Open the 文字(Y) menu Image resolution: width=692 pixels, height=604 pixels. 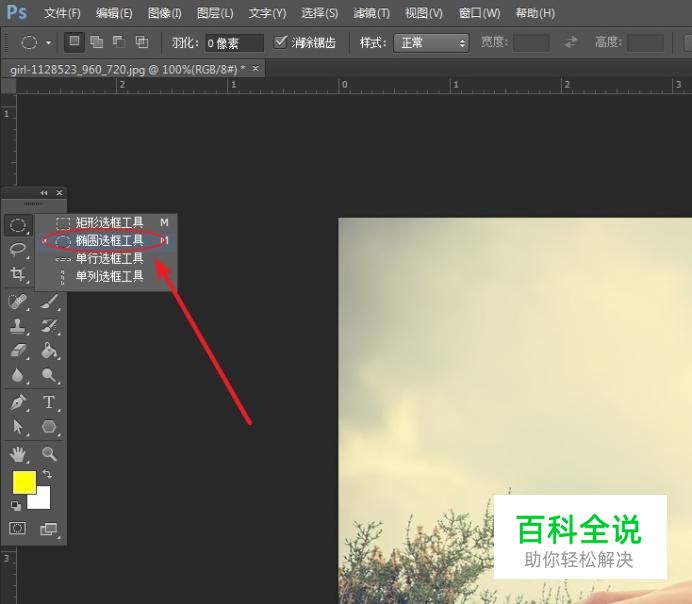(x=267, y=13)
